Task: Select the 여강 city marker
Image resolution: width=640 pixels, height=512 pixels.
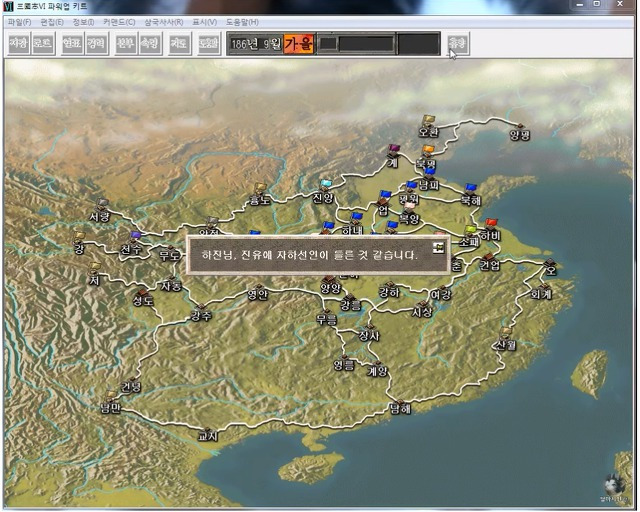Action: pyautogui.click(x=441, y=292)
